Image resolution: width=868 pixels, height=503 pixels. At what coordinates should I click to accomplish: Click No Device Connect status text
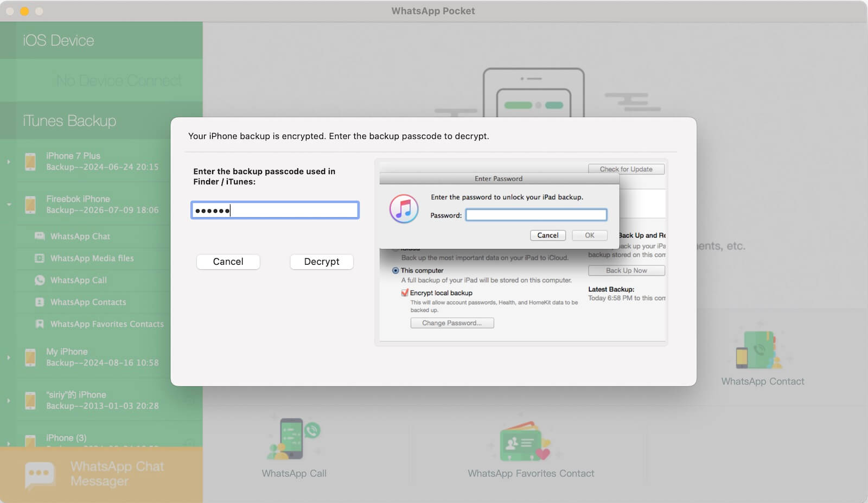pos(119,81)
